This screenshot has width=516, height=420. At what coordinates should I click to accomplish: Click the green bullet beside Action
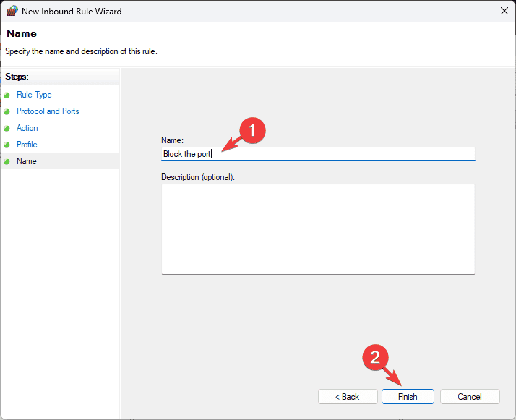tap(7, 128)
